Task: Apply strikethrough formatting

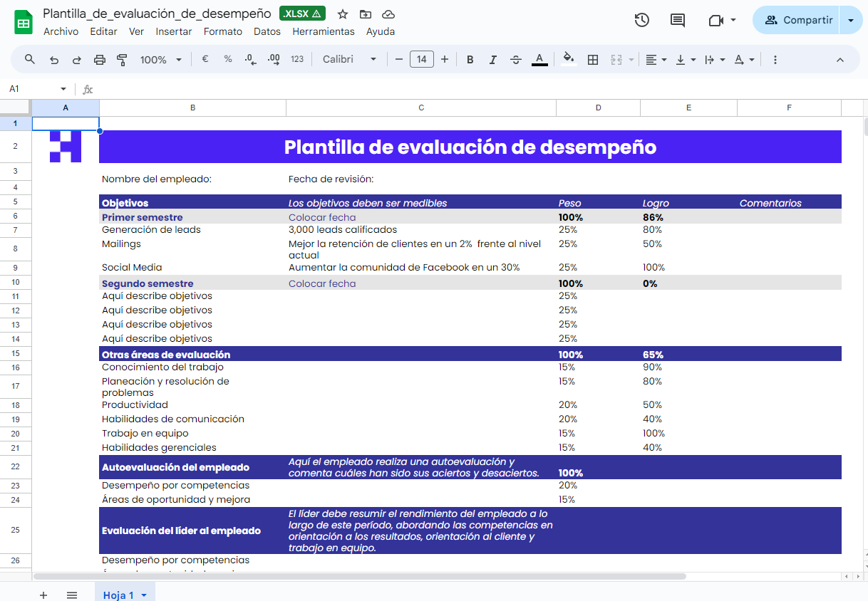Action: [x=515, y=60]
